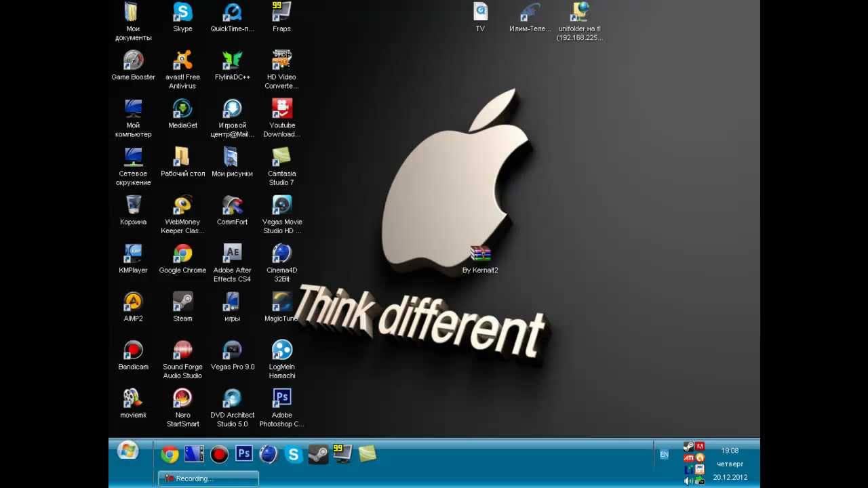The width and height of the screenshot is (868, 488).
Task: Switch to the Recording... taskbar window
Action: pos(208,479)
